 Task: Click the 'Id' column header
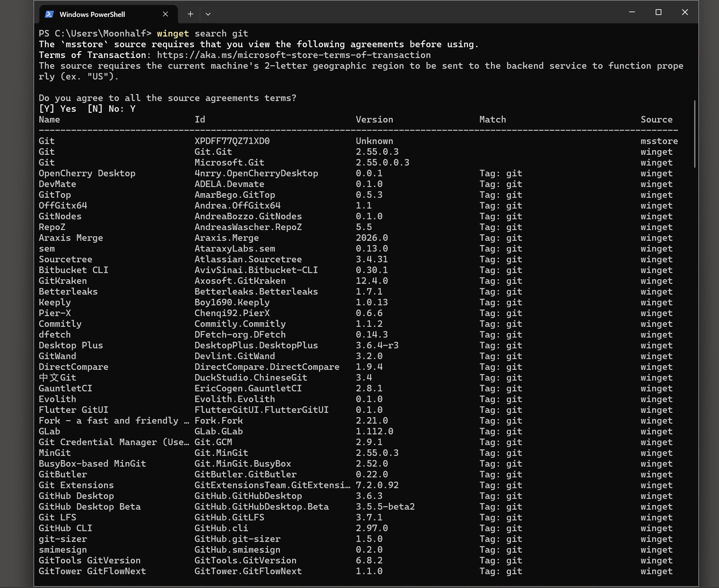point(200,119)
